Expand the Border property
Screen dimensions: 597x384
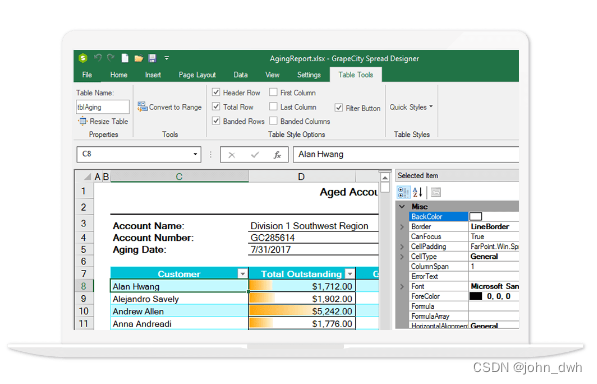[x=402, y=227]
